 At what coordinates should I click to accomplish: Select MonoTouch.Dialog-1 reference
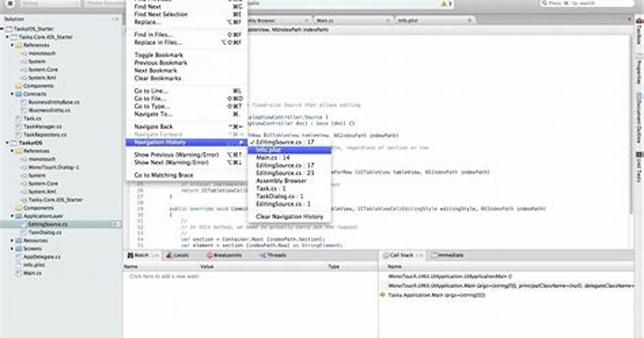(53, 167)
